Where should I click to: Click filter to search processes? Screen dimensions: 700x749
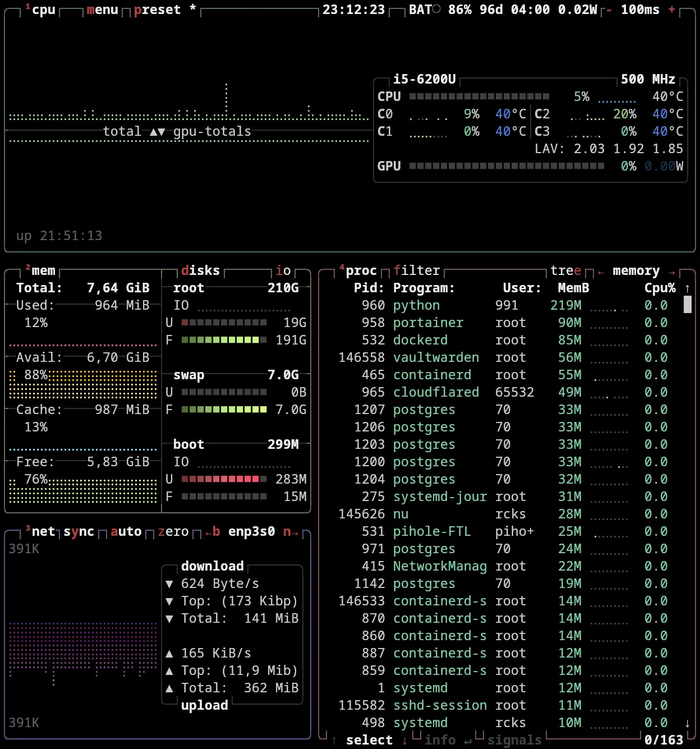pos(416,271)
